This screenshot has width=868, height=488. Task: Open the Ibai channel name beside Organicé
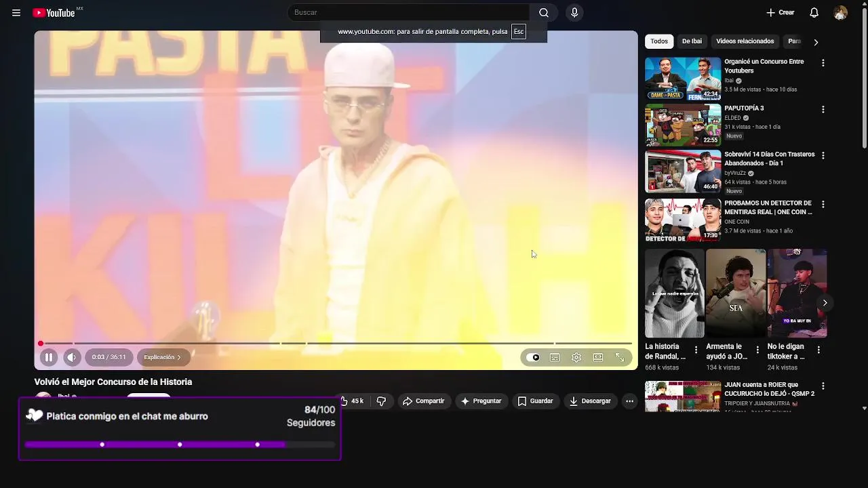pos(729,81)
